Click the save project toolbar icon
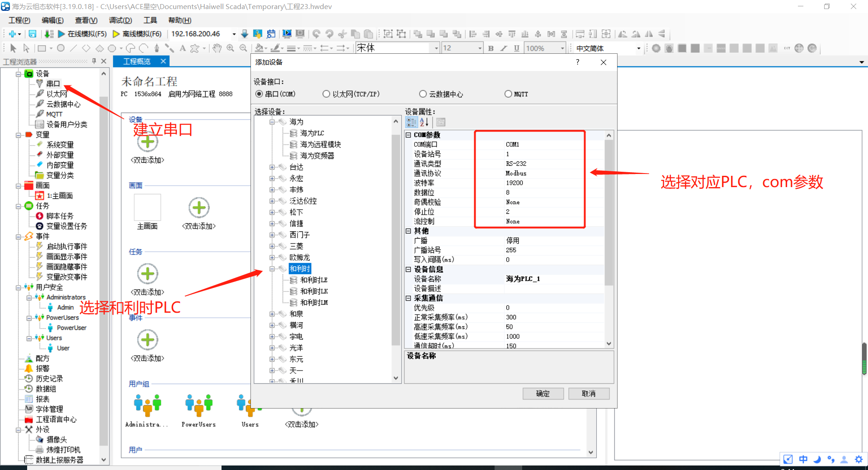 33,34
